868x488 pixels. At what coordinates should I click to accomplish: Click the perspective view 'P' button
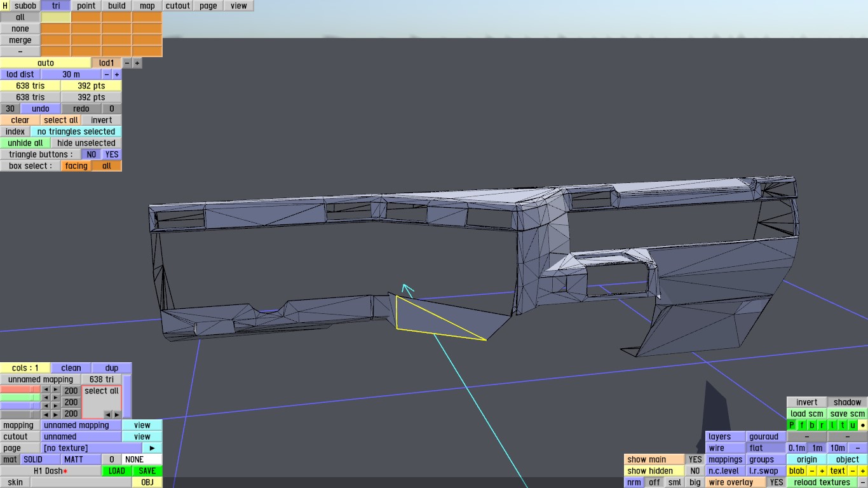click(792, 425)
